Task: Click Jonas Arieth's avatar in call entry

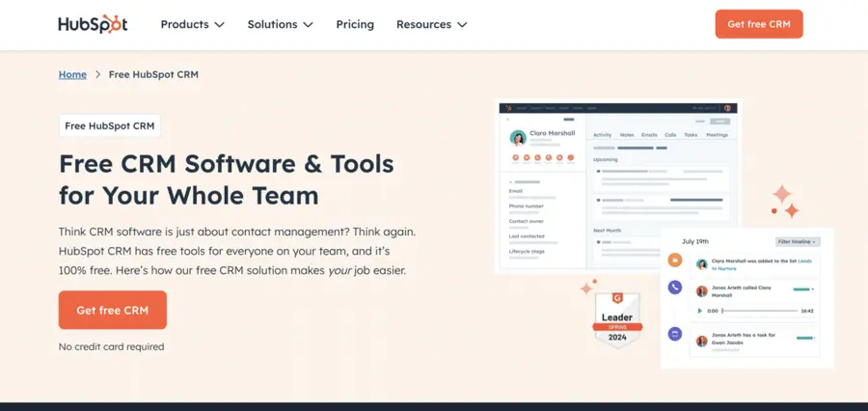Action: 702,291
